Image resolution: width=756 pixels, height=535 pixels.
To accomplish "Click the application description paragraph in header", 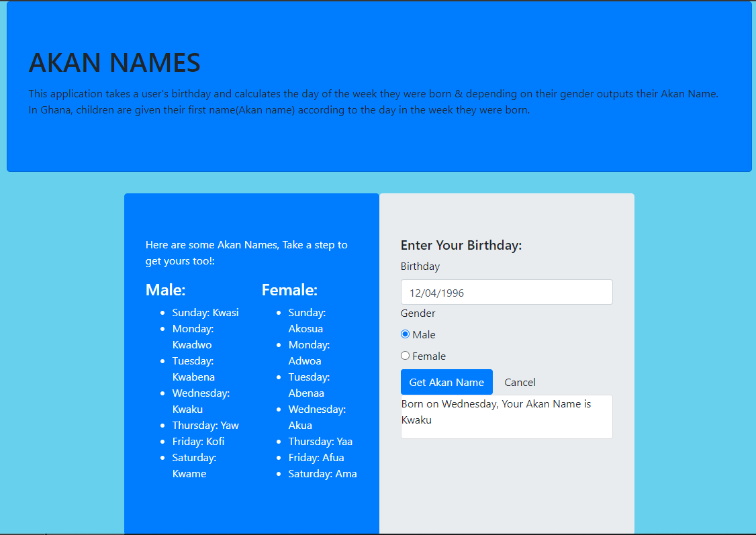I will point(373,102).
